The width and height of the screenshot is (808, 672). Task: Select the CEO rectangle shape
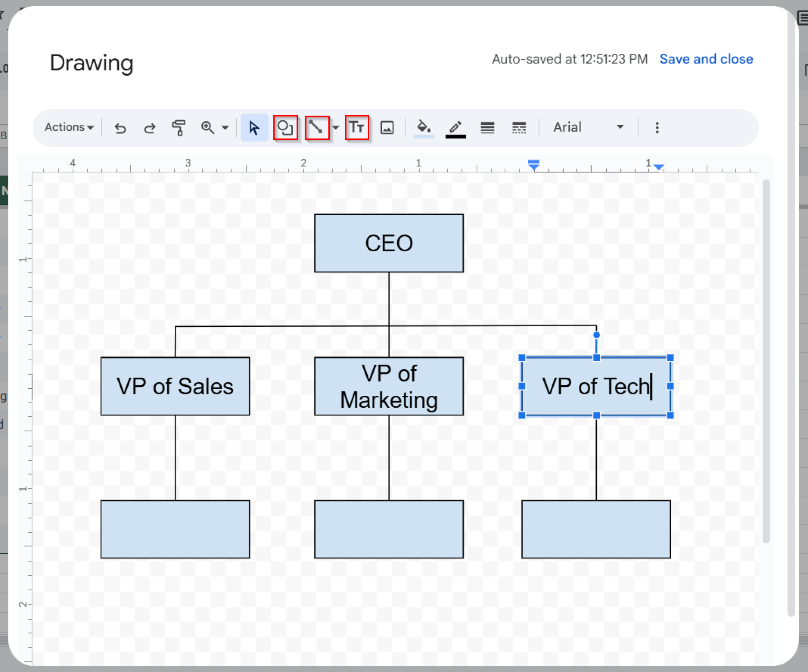389,243
